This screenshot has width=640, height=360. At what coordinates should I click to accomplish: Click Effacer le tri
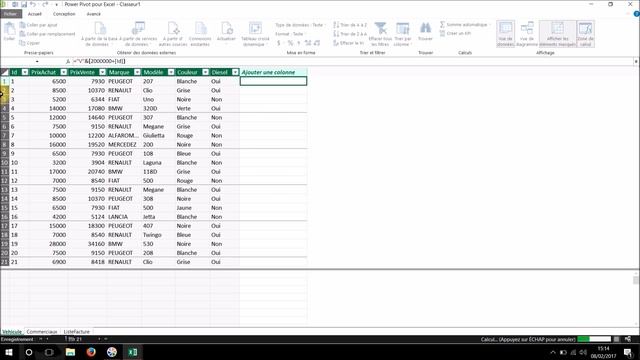tap(348, 43)
